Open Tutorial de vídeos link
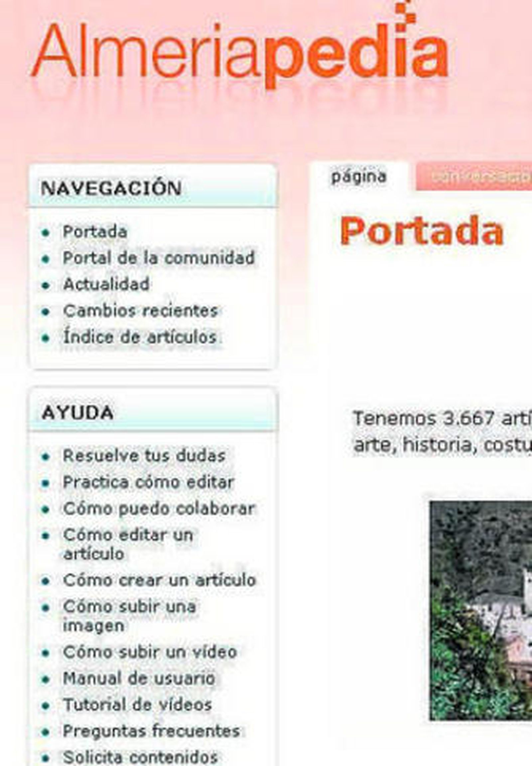 pos(137,704)
